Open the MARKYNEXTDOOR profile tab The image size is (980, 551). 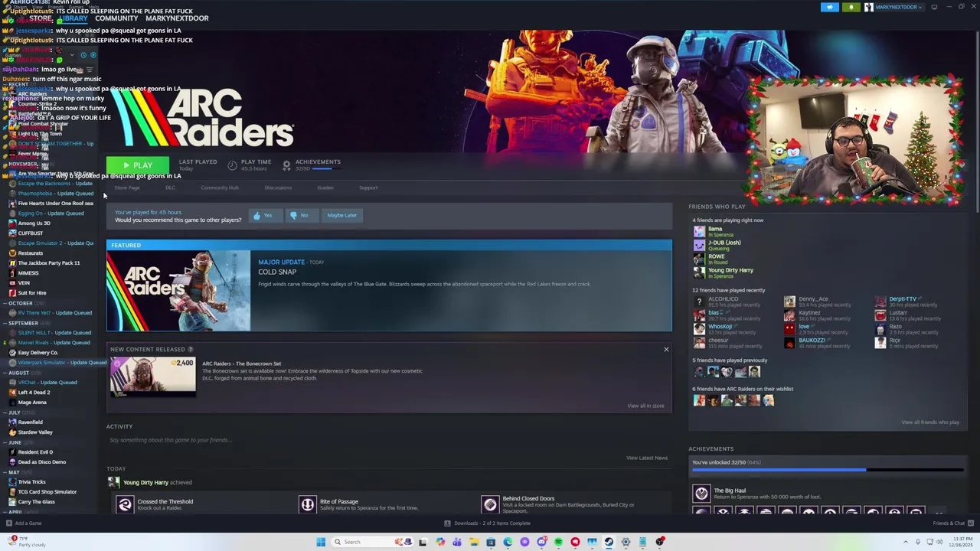click(177, 18)
